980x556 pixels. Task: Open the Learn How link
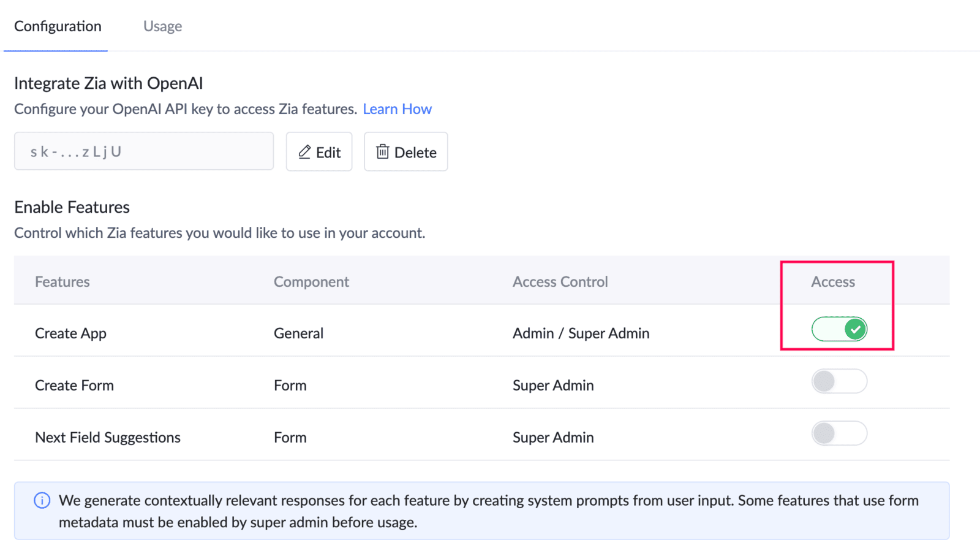point(397,109)
